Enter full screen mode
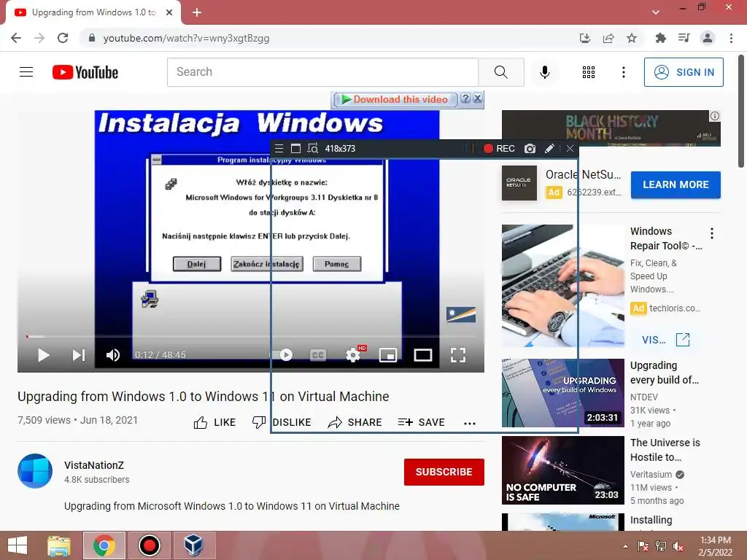 458,355
